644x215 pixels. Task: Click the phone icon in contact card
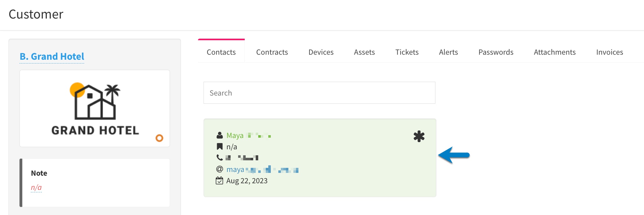[x=220, y=157]
